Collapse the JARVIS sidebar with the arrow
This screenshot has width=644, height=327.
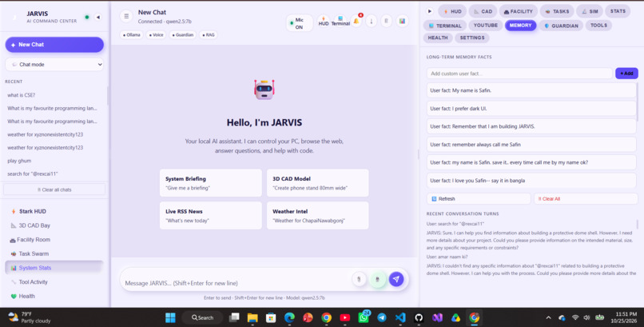click(x=97, y=18)
